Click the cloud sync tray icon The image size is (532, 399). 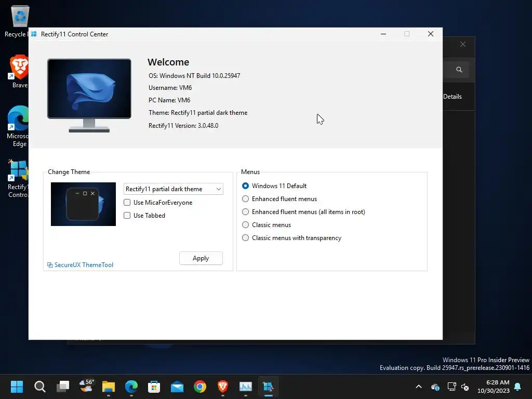tap(435, 387)
